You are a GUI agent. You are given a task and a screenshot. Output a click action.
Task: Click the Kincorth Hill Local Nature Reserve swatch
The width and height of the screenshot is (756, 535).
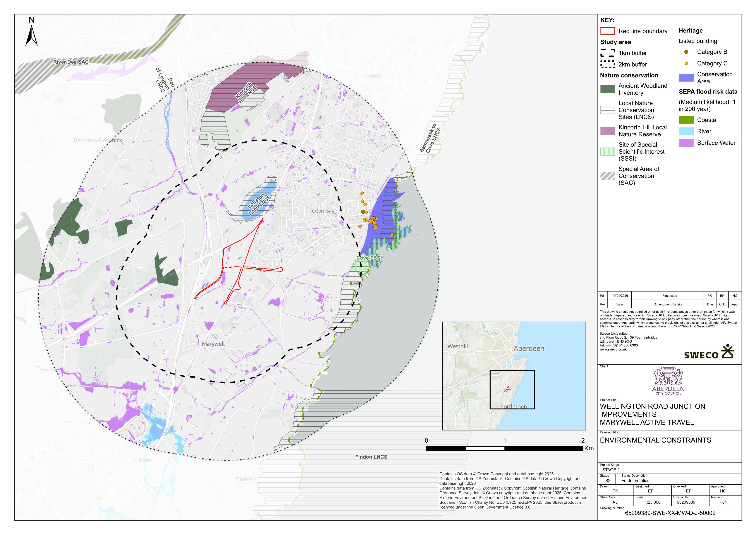(607, 131)
